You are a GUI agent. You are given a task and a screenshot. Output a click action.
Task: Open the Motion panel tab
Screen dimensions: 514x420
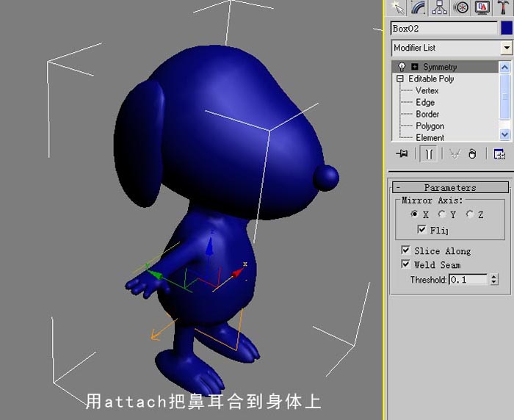pyautogui.click(x=460, y=7)
